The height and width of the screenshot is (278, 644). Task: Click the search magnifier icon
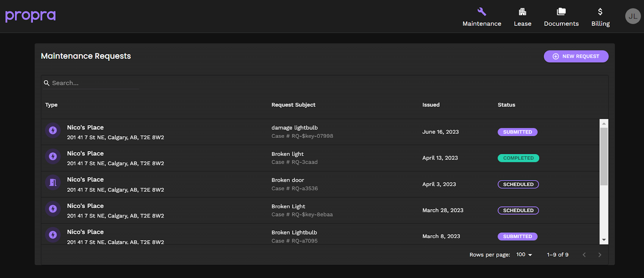[47, 83]
